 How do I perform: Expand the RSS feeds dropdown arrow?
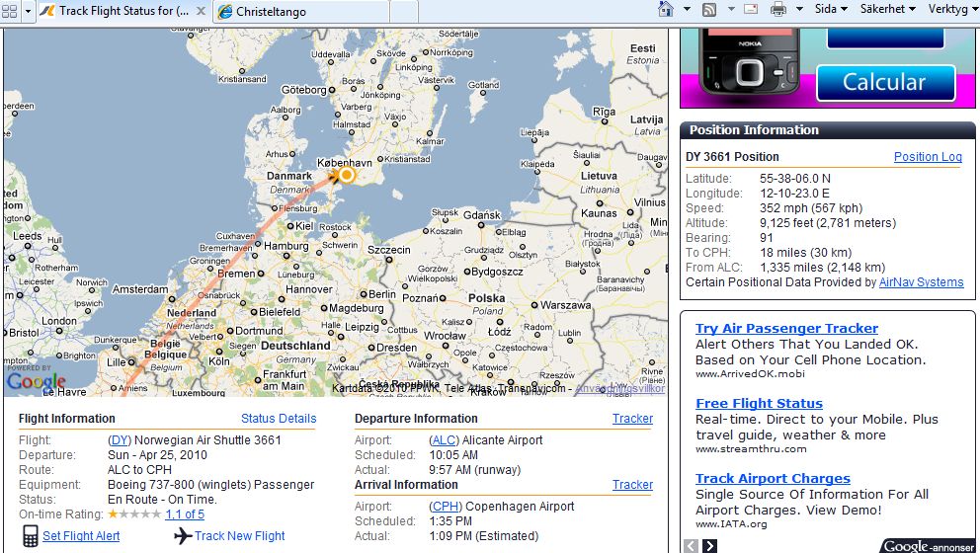pos(731,9)
